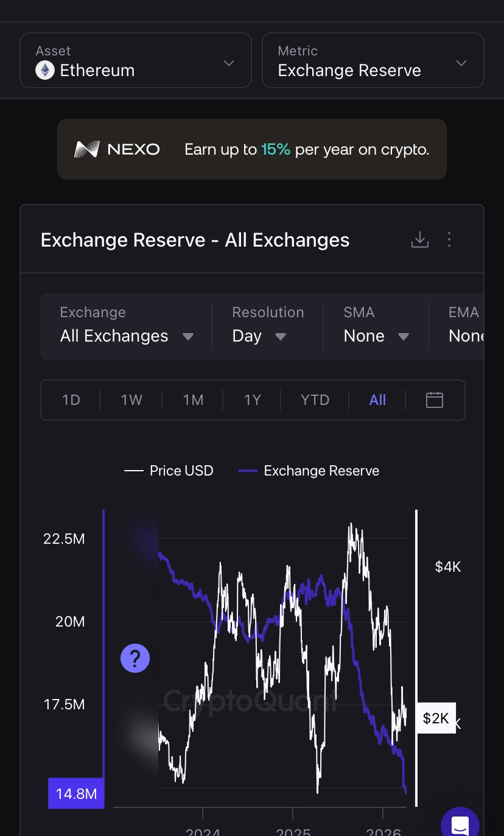The width and height of the screenshot is (504, 836).
Task: Open the Resolution Day dropdown
Action: coord(259,336)
